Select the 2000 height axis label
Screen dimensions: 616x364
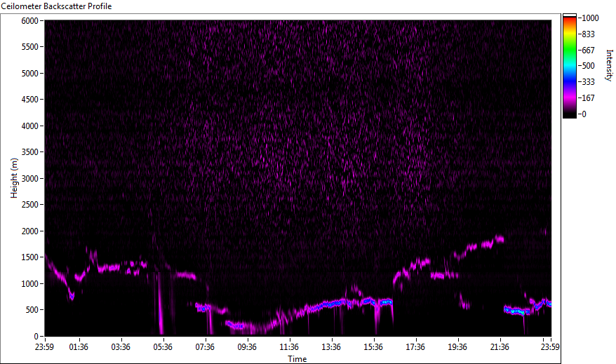click(x=30, y=231)
